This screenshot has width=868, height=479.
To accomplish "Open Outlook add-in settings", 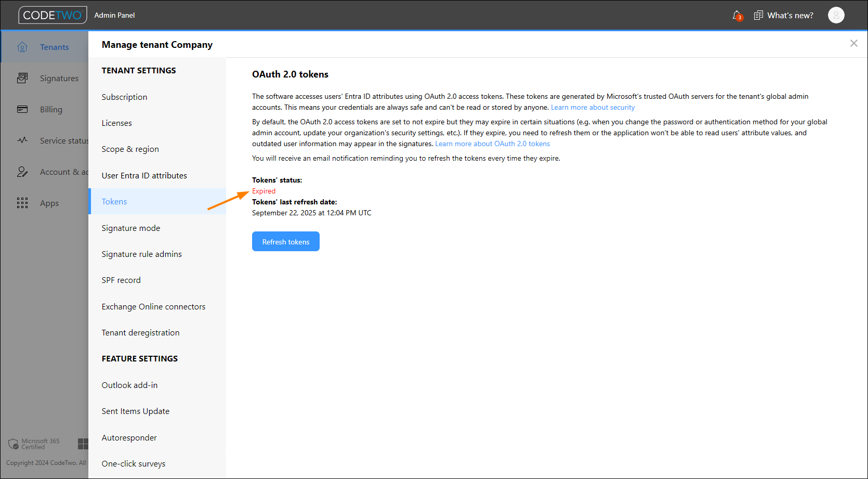I will (x=157, y=385).
